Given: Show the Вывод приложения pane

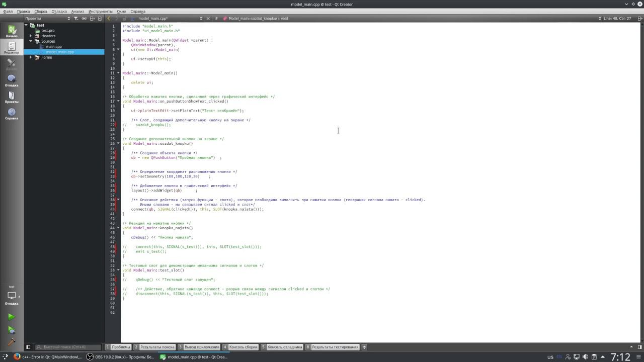Looking at the screenshot, I should 199,347.
